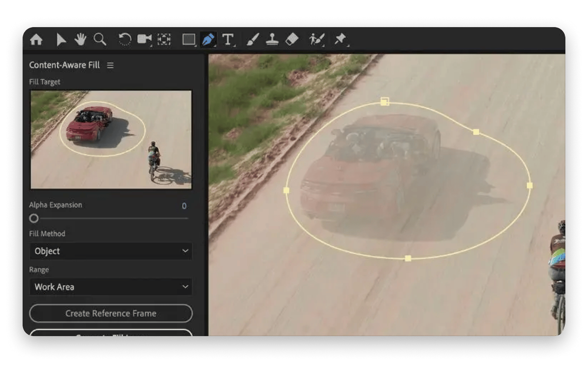Select the Camera tool
Image resolution: width=588 pixels, height=367 pixels.
(x=145, y=39)
